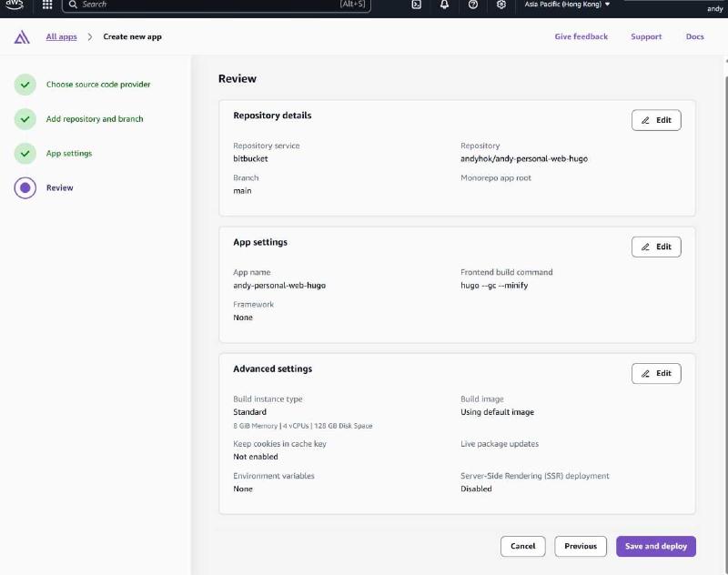Open the CloudShell terminal icon

[x=416, y=5]
